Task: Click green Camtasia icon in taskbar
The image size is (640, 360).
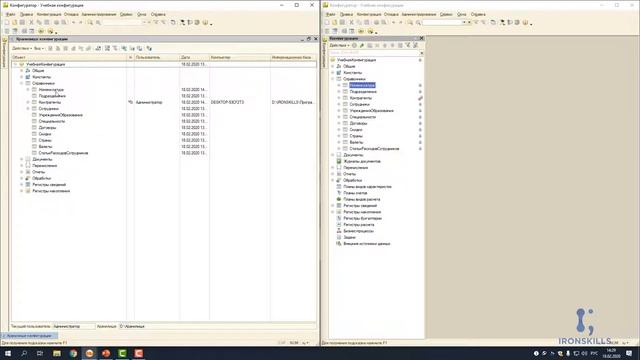Action: click(122, 353)
